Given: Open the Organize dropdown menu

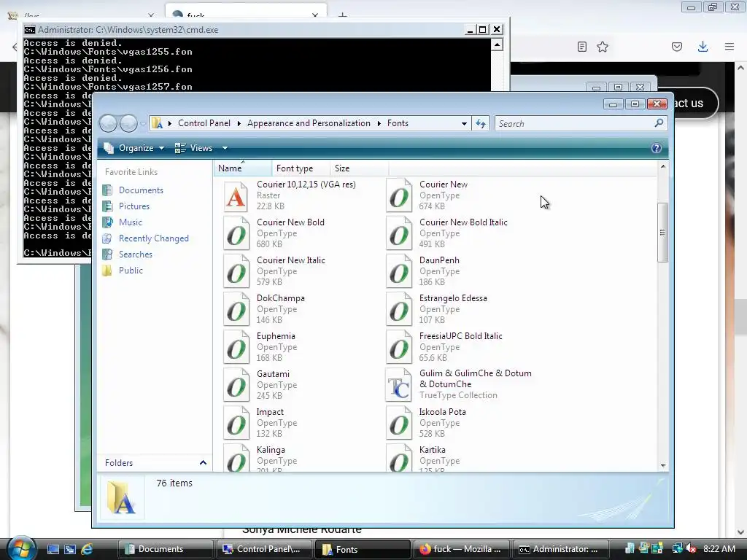Looking at the screenshot, I should [134, 148].
